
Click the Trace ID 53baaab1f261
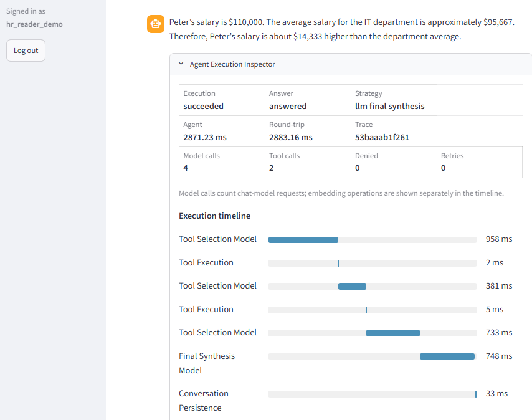coord(382,137)
